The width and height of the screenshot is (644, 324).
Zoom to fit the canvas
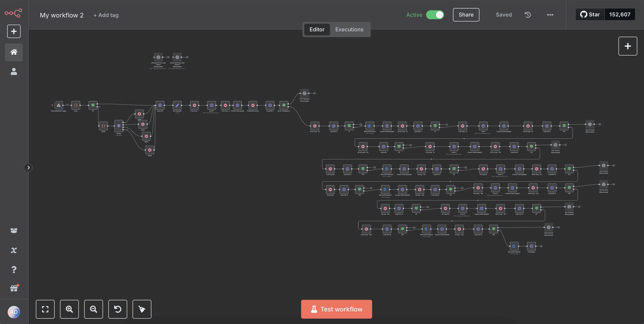coord(45,309)
